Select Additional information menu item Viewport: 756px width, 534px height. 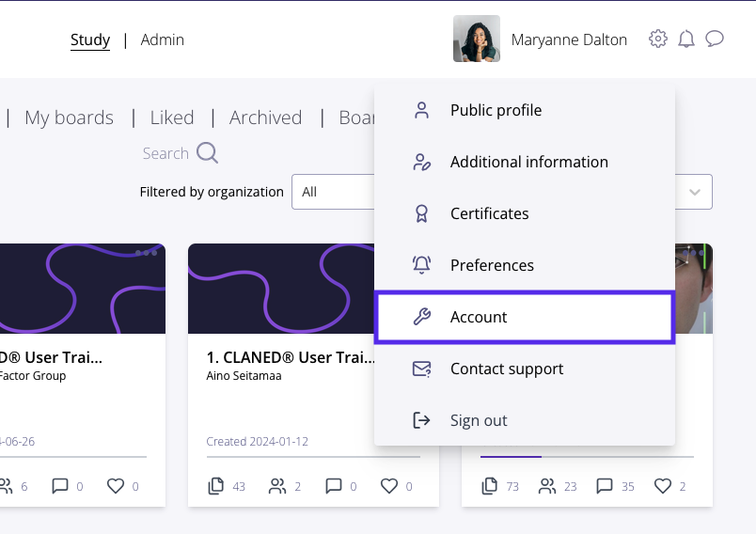tap(525, 162)
